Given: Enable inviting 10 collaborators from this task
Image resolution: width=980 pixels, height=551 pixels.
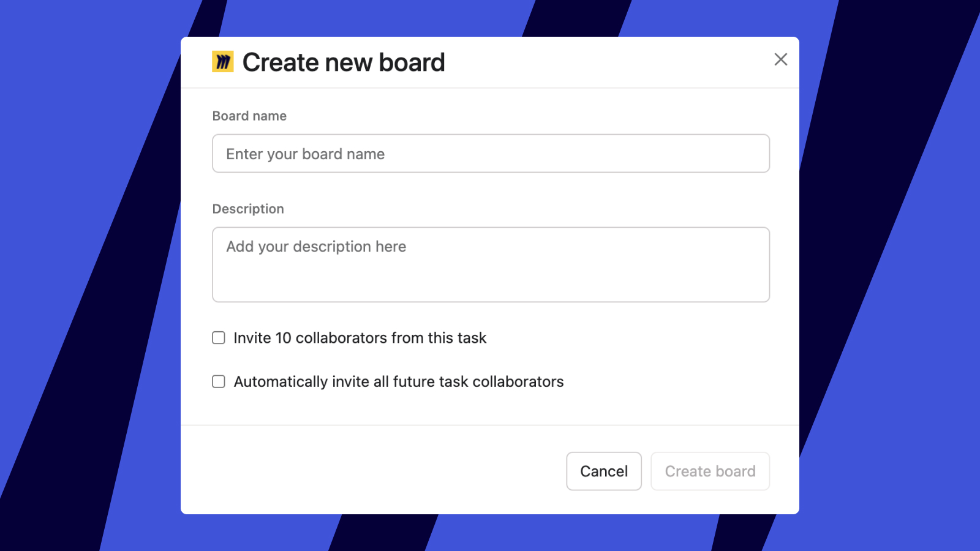Looking at the screenshot, I should click(x=218, y=337).
